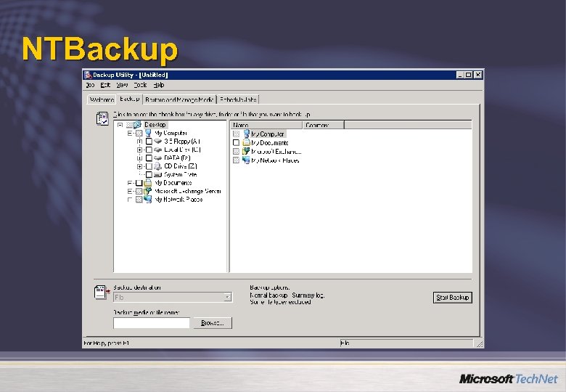The image size is (566, 392).
Task: Expand the 3.5 Floppy (A:) node
Action: coord(140,142)
